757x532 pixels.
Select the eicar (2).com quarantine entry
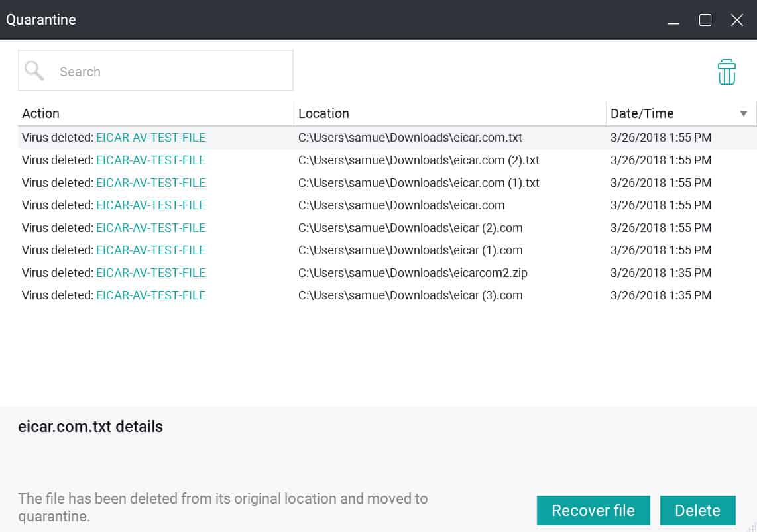coord(387,228)
